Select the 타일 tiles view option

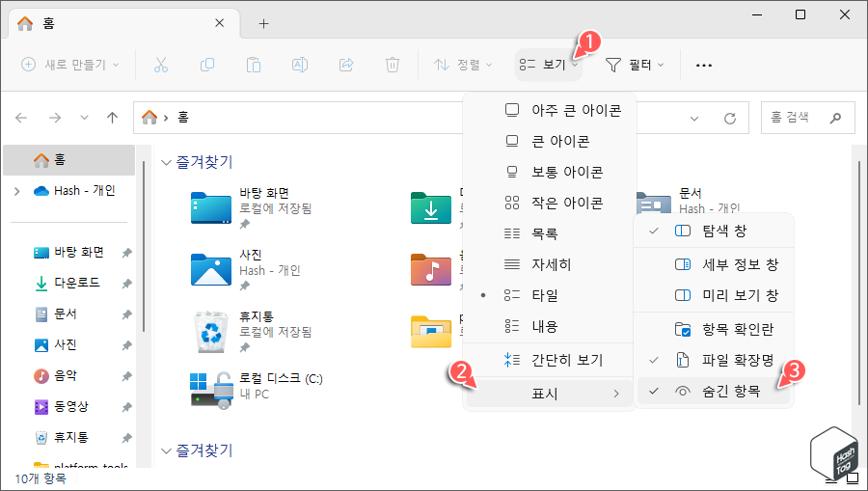tap(549, 295)
